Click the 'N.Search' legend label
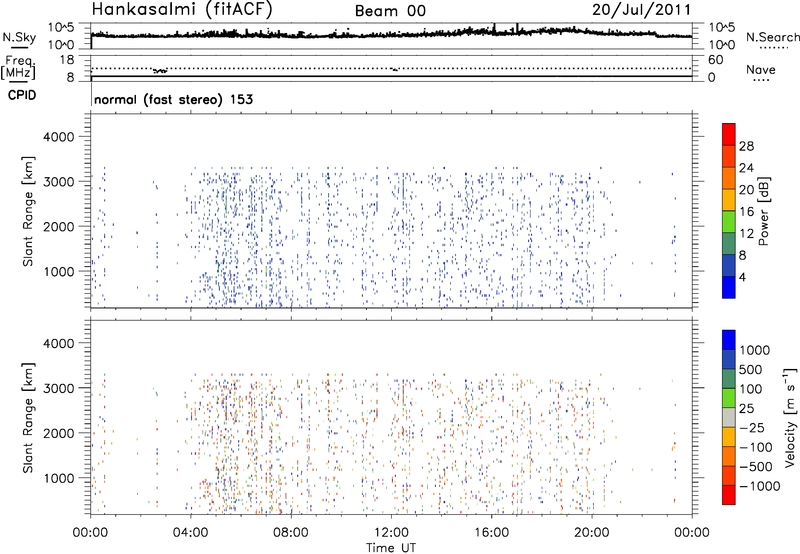800x554 pixels. [773, 37]
